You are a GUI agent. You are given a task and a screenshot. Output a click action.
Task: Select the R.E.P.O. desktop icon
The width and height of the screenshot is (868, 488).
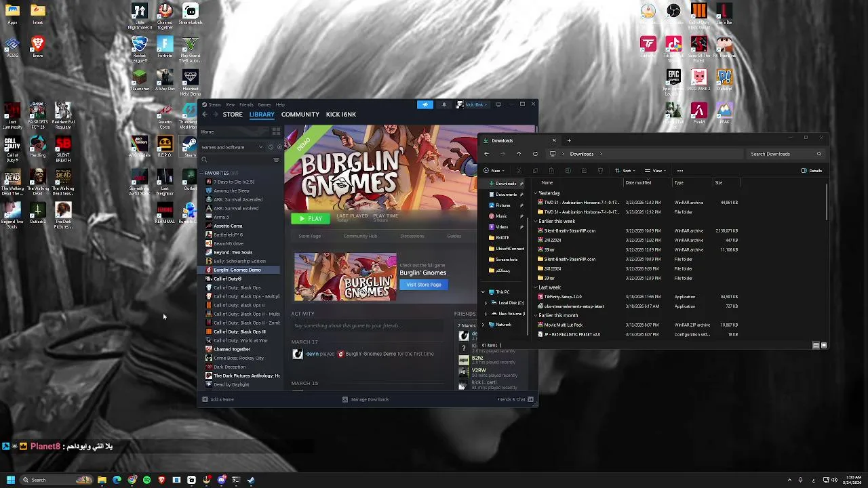[x=165, y=146]
